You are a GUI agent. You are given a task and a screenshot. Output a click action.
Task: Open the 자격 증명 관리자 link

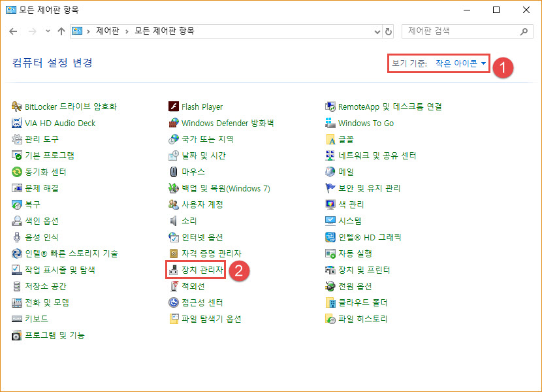[x=212, y=253]
